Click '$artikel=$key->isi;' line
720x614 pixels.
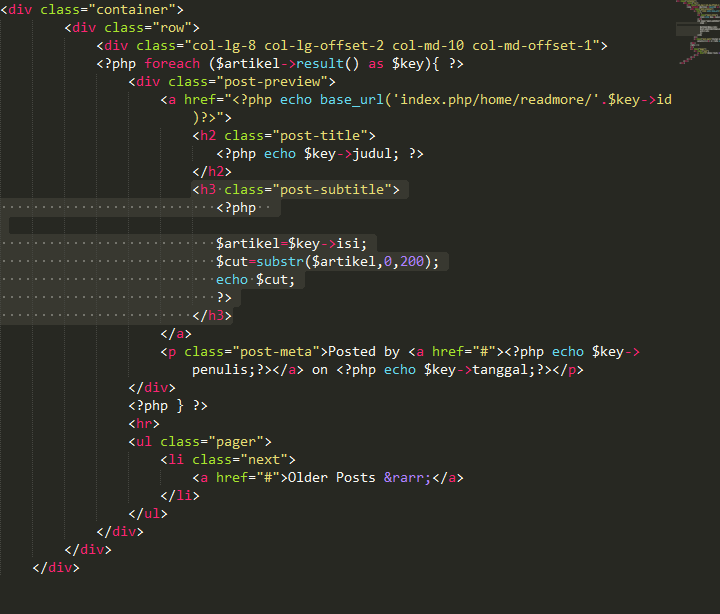click(x=292, y=243)
